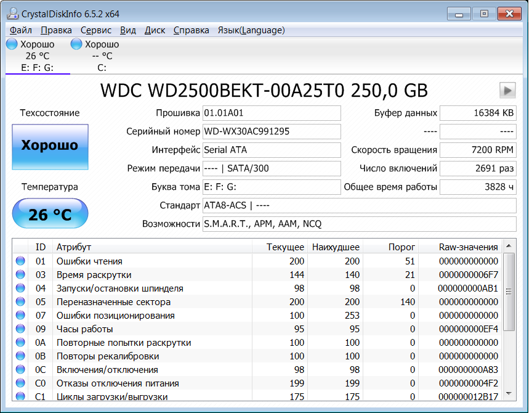Click the Интерфейс field Serial ATA

272,150
